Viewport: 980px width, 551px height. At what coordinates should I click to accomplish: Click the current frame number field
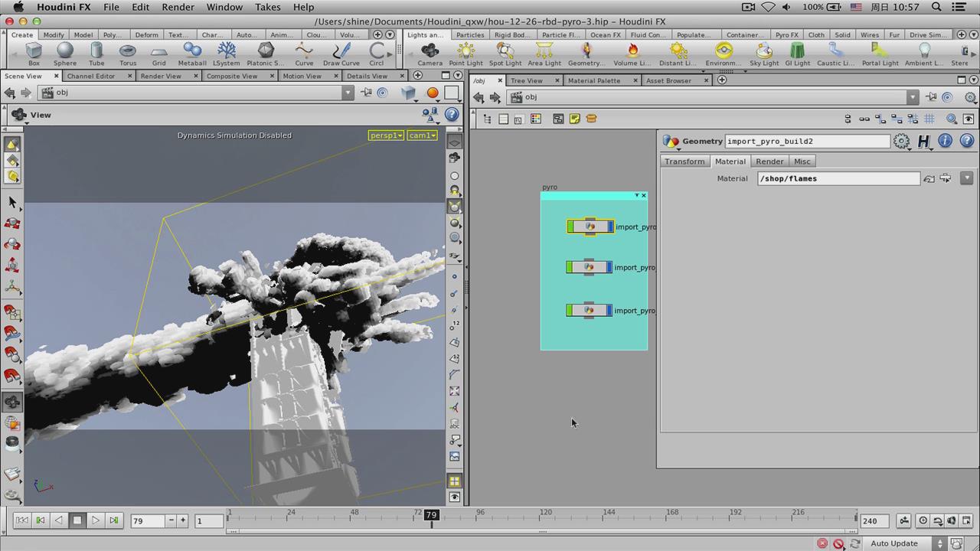(148, 520)
